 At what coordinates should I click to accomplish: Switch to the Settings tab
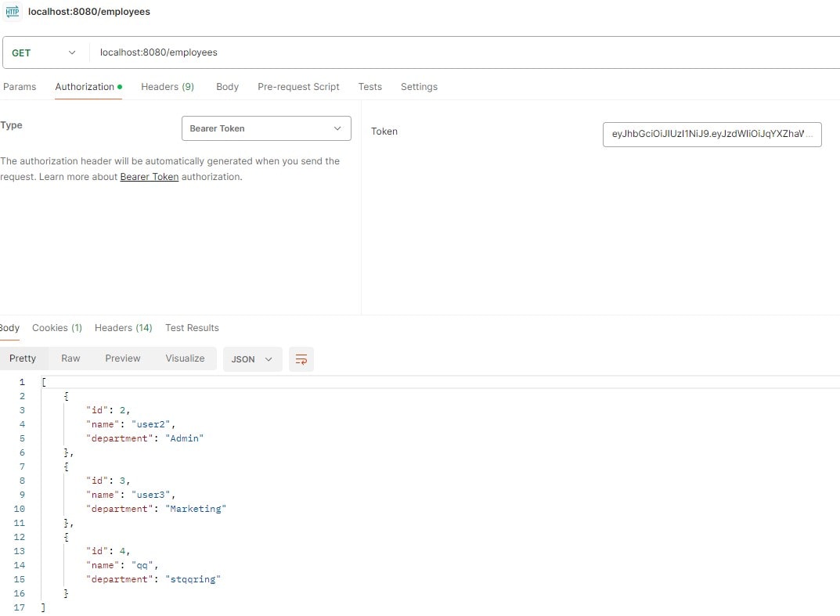coord(419,87)
